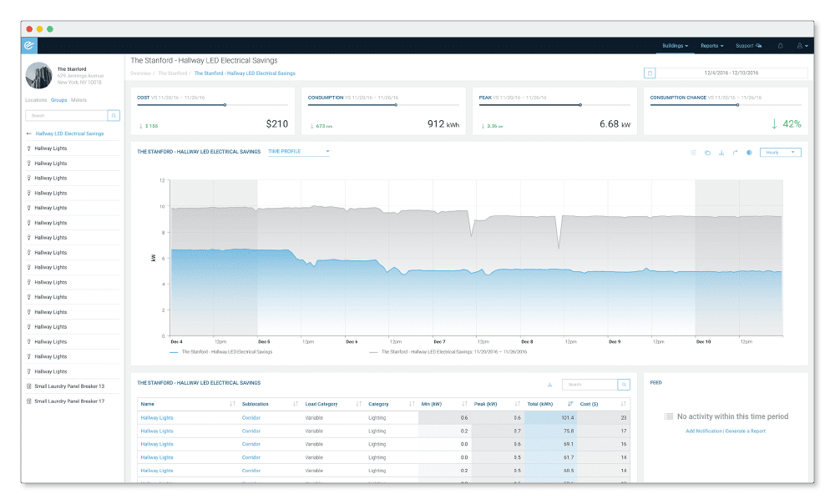The height and width of the screenshot is (504, 835).
Task: Open Hallway Lights row with total 60.5
Action: (x=157, y=471)
